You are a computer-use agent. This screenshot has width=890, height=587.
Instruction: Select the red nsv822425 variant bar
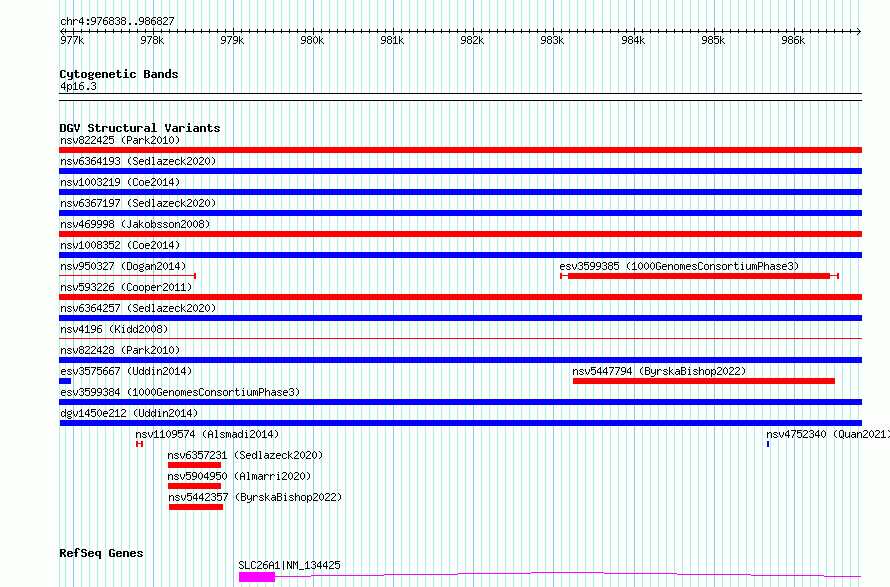(x=460, y=150)
